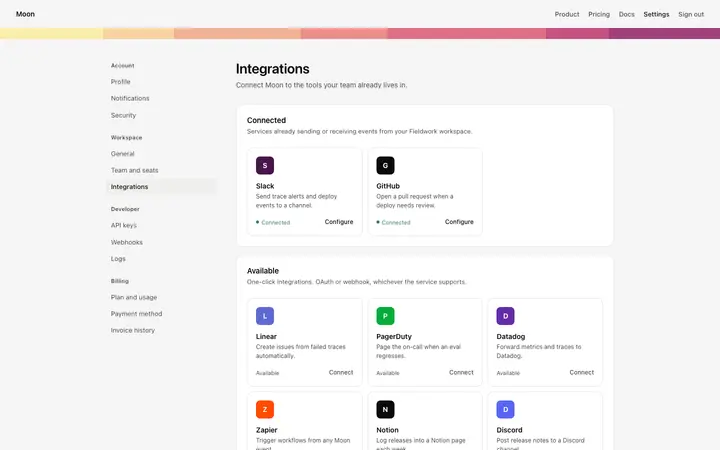The width and height of the screenshot is (720, 450).
Task: Click the PagerDuty app icon
Action: coord(385,316)
